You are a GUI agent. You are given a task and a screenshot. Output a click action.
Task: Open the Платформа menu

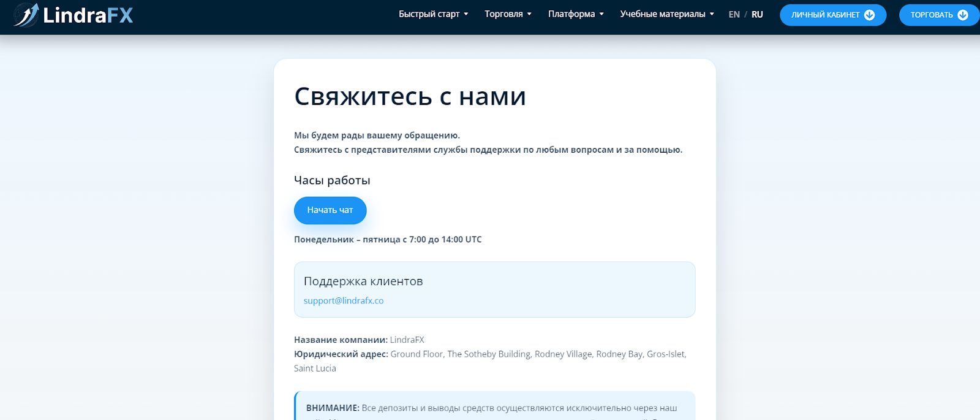(x=576, y=14)
